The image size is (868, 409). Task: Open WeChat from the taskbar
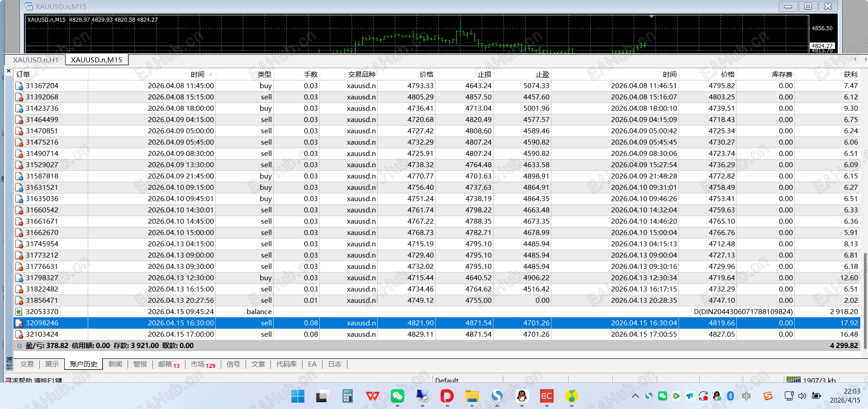[397, 396]
